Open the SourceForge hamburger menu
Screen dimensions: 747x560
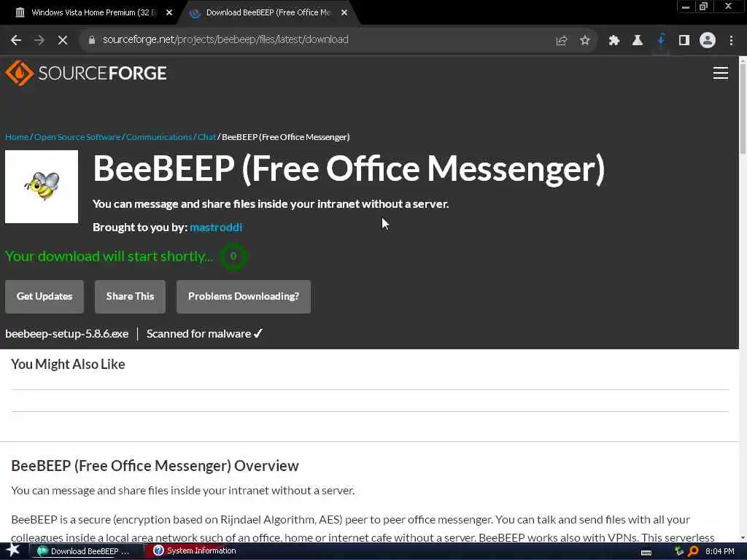[x=720, y=73]
